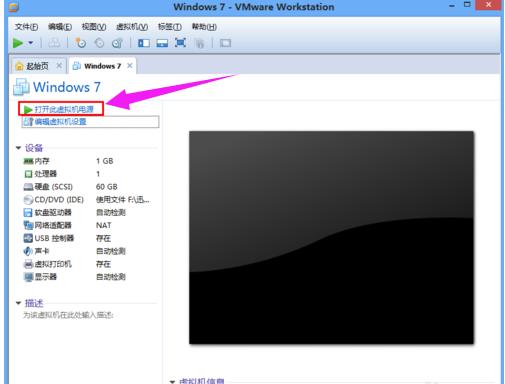Click the NAT network adapter value

click(104, 225)
